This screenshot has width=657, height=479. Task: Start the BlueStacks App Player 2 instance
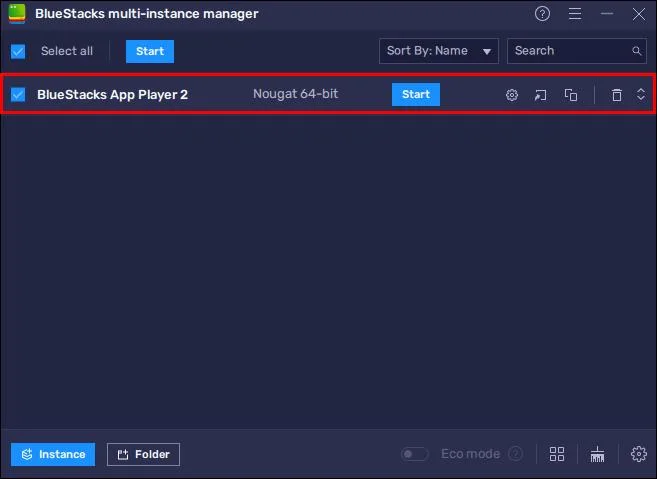click(416, 94)
